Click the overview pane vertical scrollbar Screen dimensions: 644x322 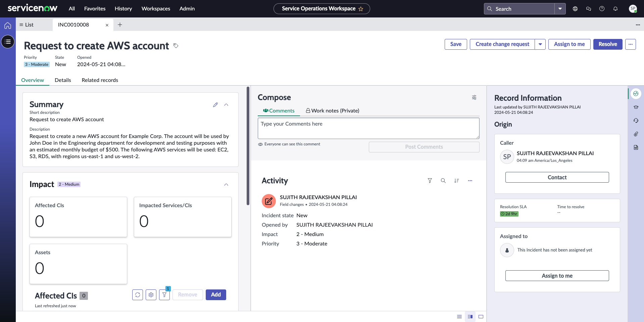(248, 146)
